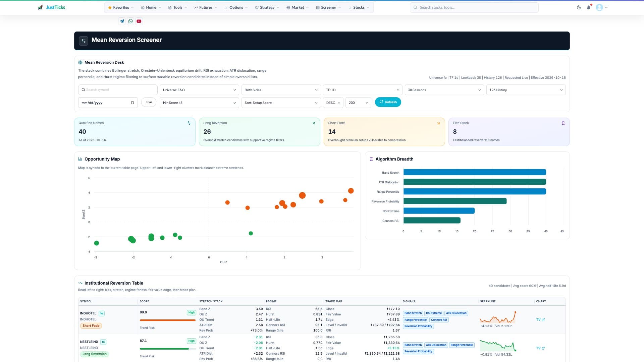This screenshot has height=362, width=644.
Task: Open the TF: 1D timeframe dropdown
Action: (363, 90)
